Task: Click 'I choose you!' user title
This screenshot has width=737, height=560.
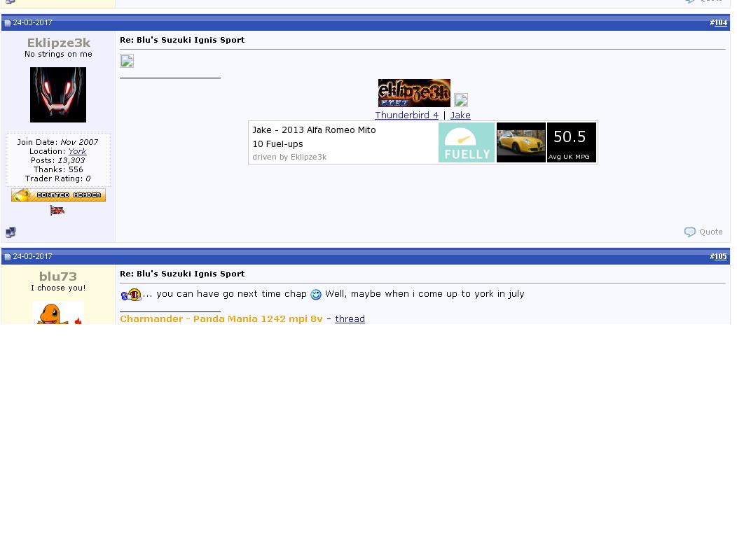Action: 58,288
